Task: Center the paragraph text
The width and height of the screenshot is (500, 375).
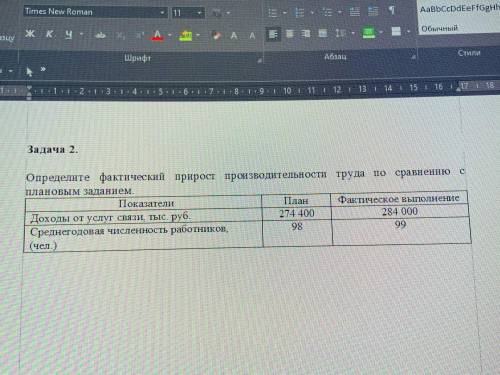Action: (x=290, y=34)
